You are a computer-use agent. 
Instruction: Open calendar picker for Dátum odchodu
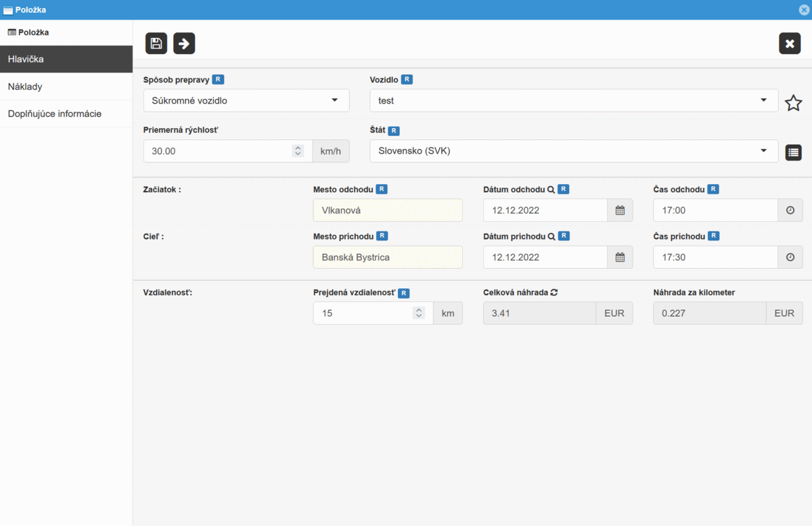click(620, 211)
